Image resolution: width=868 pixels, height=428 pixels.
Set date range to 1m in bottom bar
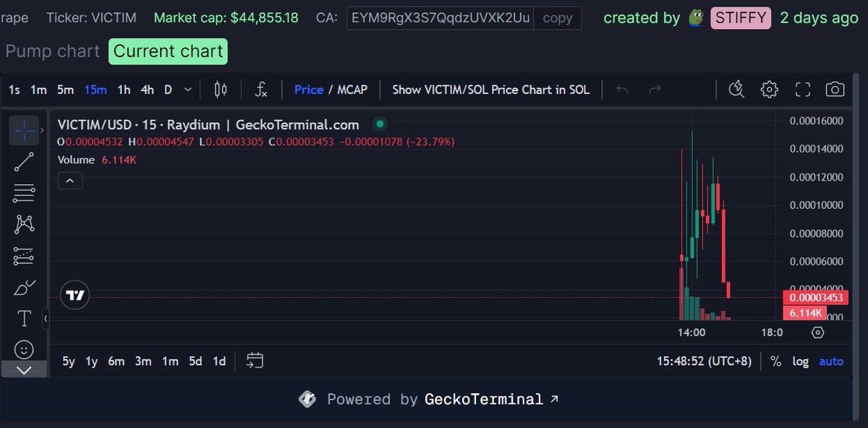tap(169, 361)
